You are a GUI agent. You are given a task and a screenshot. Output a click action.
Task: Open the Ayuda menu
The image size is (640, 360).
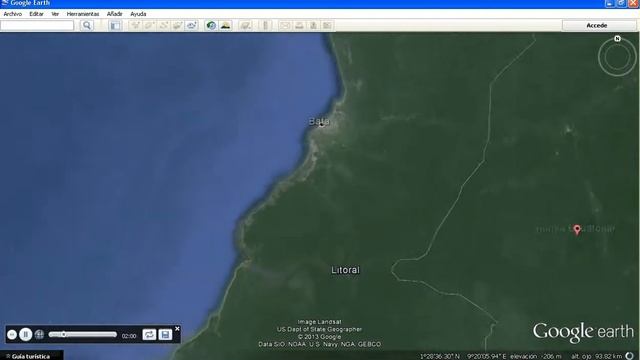coord(138,14)
